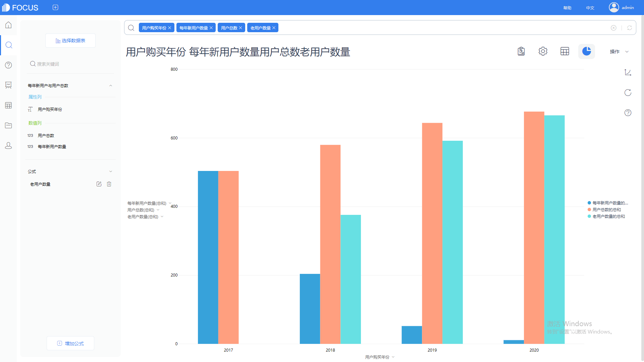Click the refresh/sync icon
Screen dimensions: 644x362
[628, 93]
